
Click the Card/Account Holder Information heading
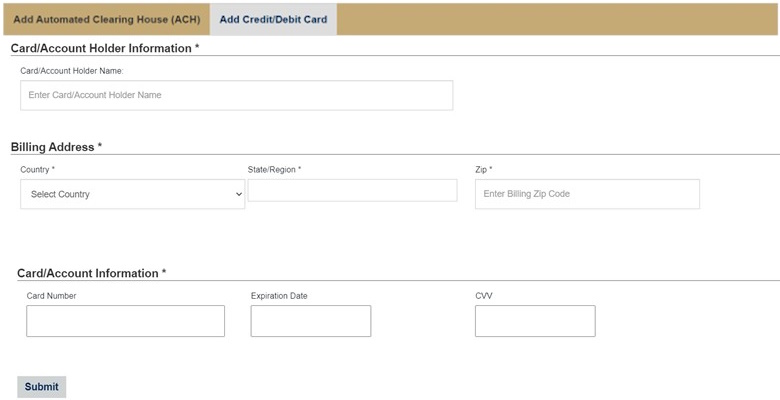pyautogui.click(x=104, y=48)
